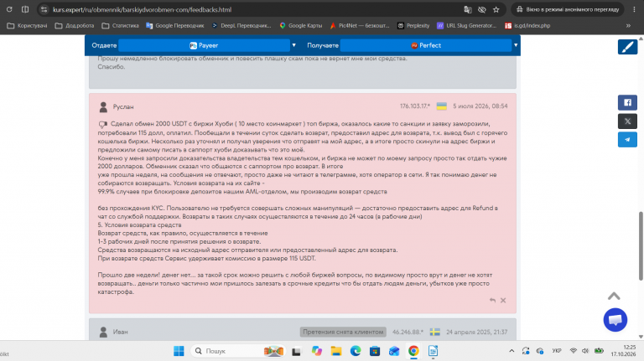Open Google Карты bookmark
Viewport: 644px width, 361px height.
click(x=301, y=25)
